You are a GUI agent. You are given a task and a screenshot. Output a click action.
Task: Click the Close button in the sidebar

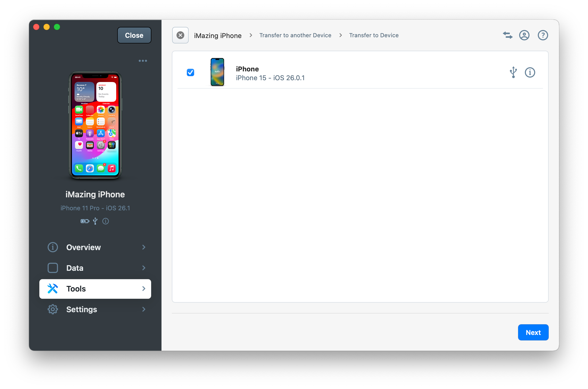coord(134,35)
